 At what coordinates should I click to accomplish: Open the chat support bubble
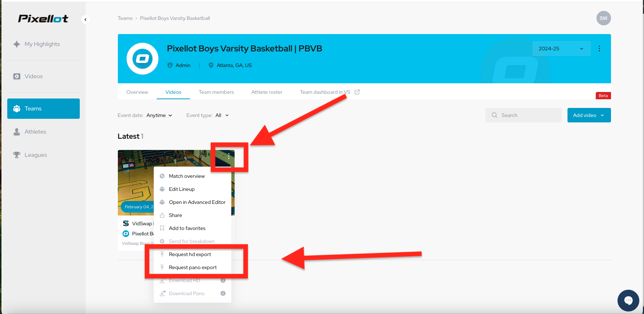[x=628, y=300]
